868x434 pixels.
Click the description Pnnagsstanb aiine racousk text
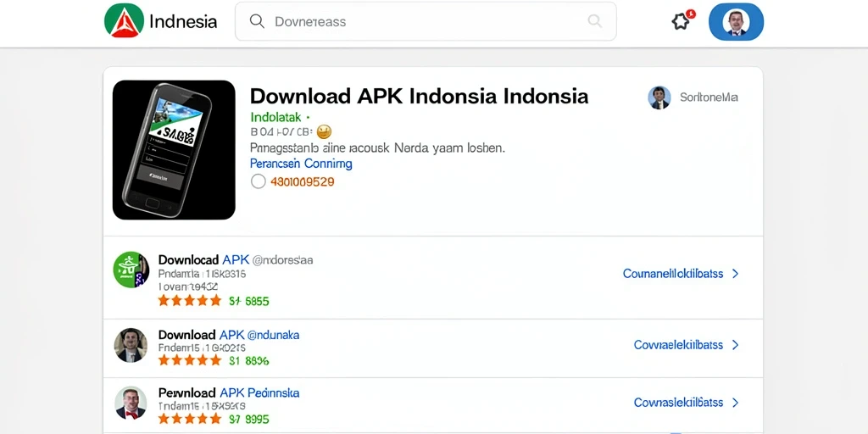(377, 148)
